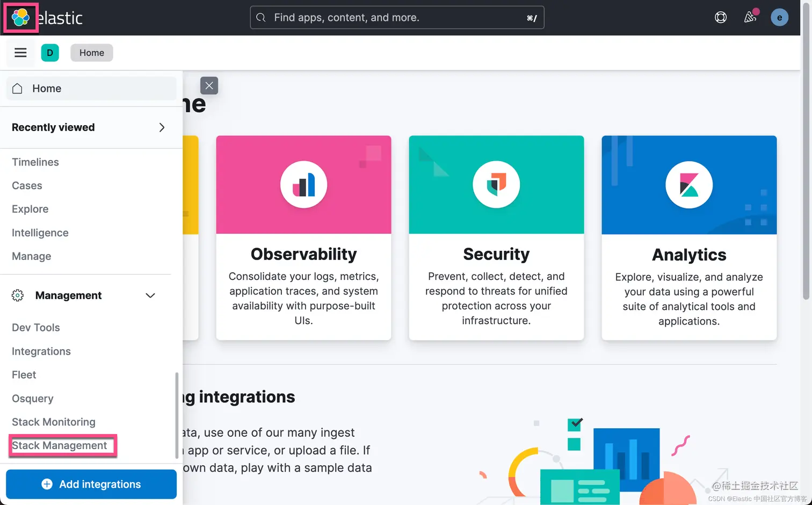
Task: Open the Observability card title
Action: click(x=303, y=254)
